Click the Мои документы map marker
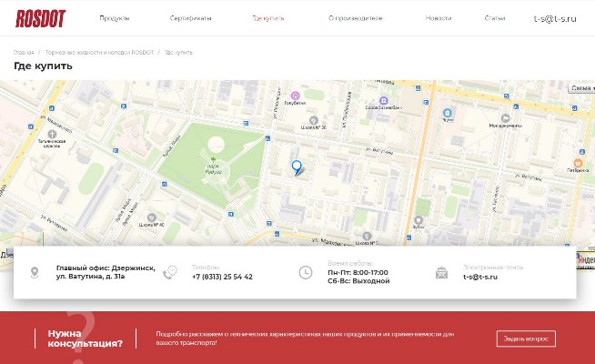 pos(505,118)
